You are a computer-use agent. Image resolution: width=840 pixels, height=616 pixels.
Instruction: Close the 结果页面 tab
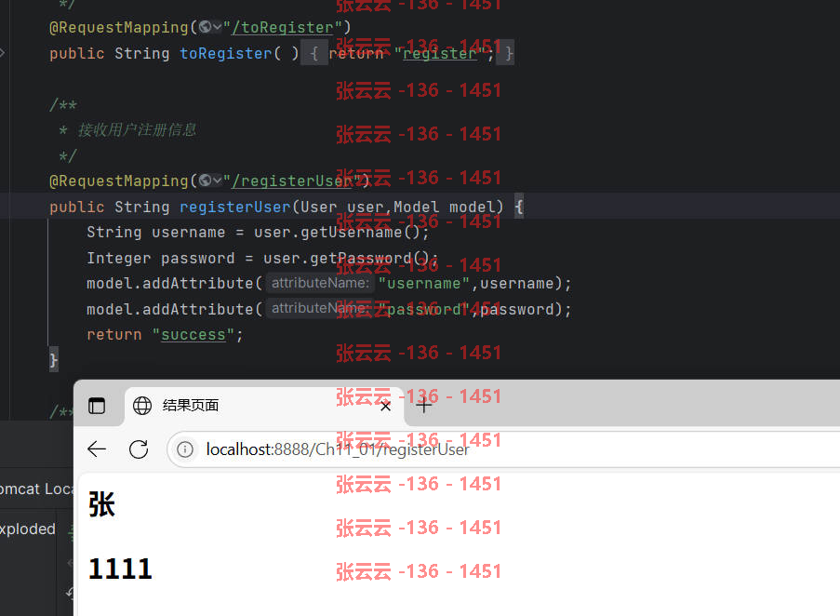385,406
